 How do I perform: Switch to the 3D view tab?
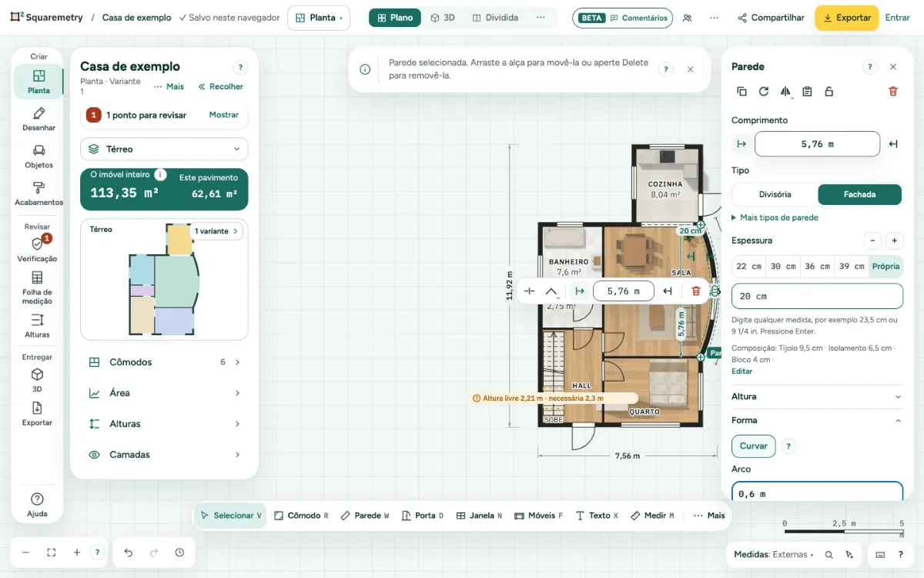[x=443, y=18]
